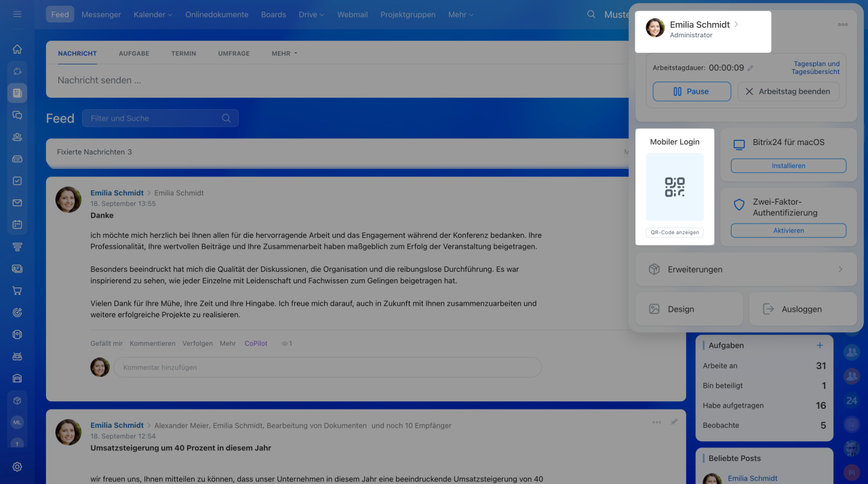The height and width of the screenshot is (484, 868).
Task: Open the Mehr dropdown in top navigation
Action: [x=460, y=14]
